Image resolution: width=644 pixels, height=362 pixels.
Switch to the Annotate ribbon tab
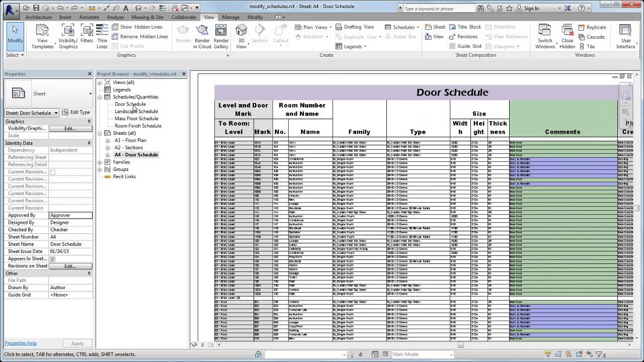pos(89,17)
